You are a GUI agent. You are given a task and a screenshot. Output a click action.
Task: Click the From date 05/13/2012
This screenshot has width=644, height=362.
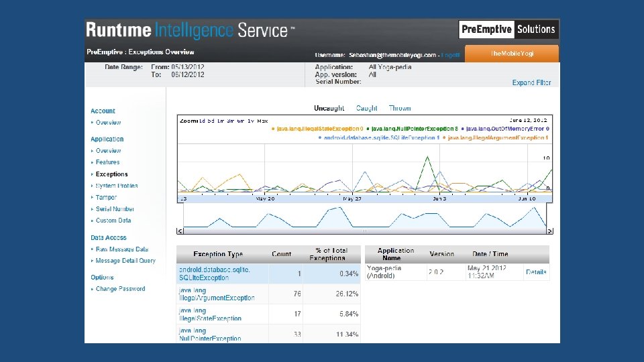point(188,67)
